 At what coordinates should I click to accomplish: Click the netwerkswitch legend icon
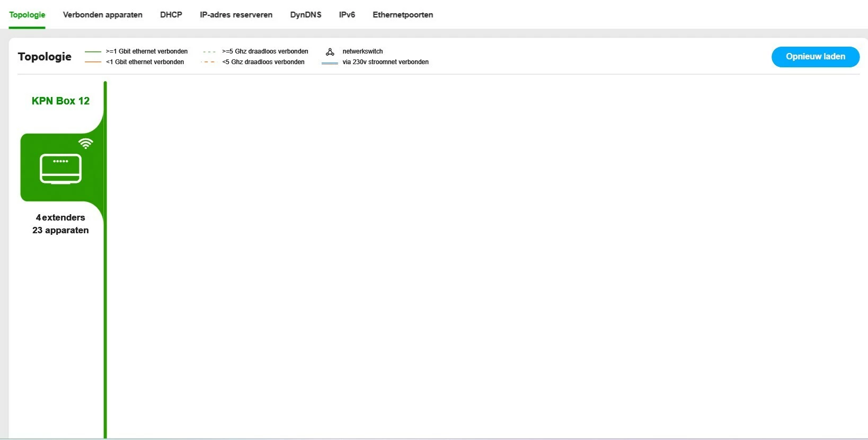click(330, 51)
